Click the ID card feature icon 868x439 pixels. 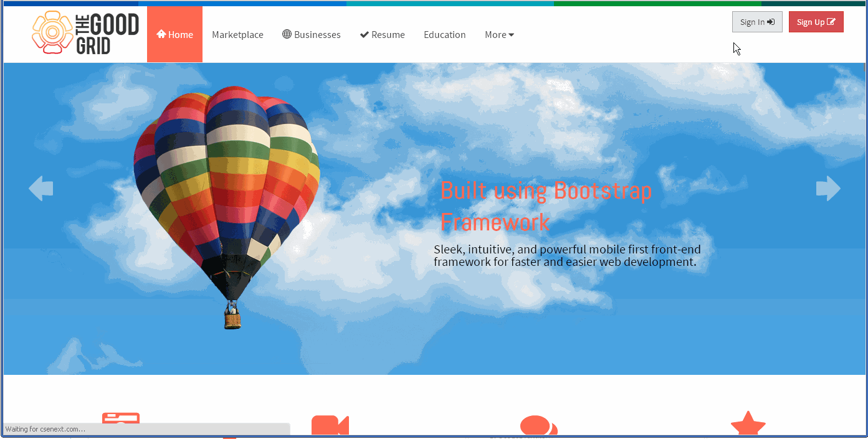(121, 418)
